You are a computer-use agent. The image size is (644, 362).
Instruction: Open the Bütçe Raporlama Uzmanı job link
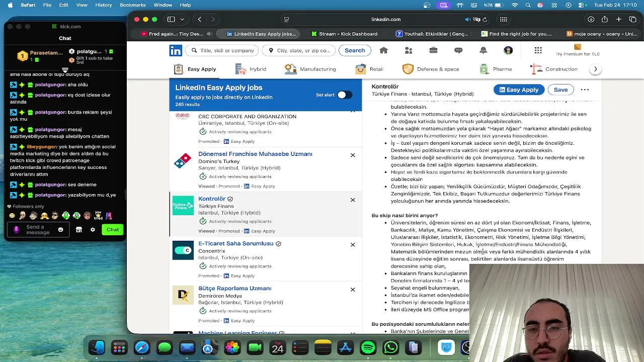(x=234, y=288)
